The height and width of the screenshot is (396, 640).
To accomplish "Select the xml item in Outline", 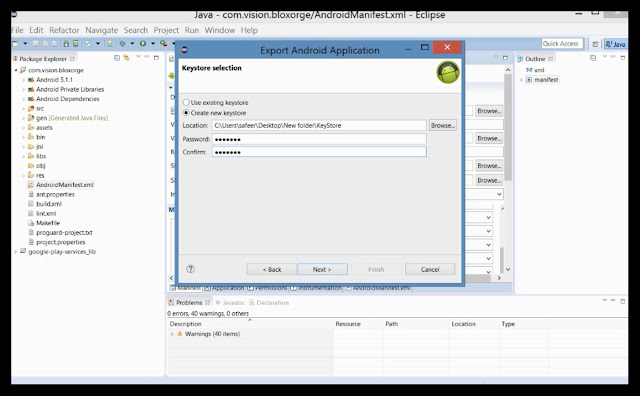I will click(535, 70).
